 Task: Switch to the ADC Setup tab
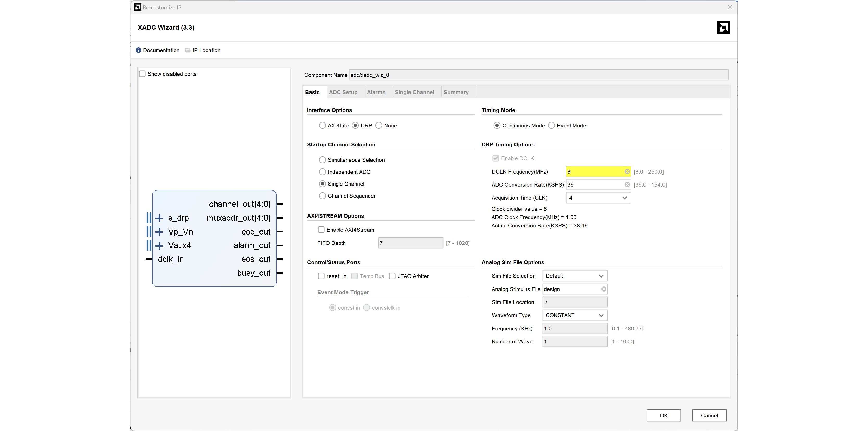click(343, 92)
